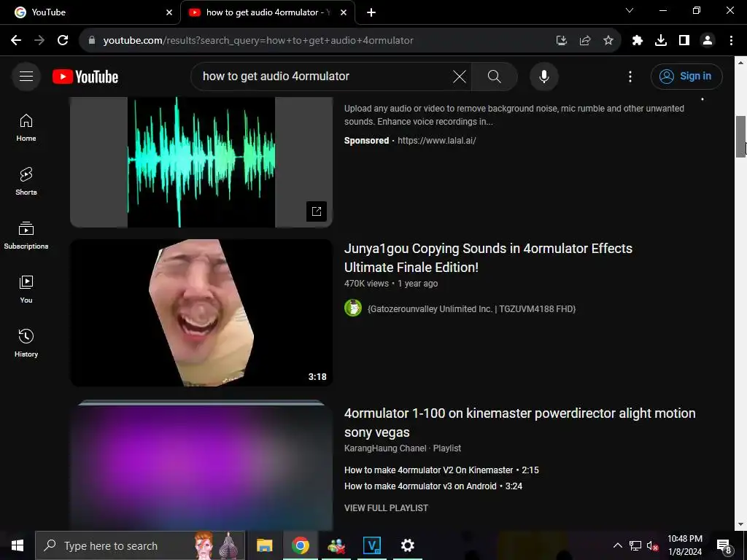
Task: Reload the page
Action: point(63,41)
